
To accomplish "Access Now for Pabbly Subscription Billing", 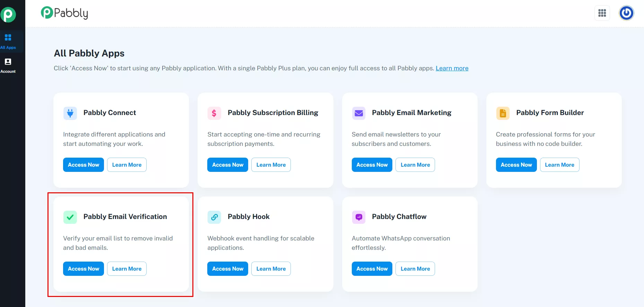I will click(228, 165).
